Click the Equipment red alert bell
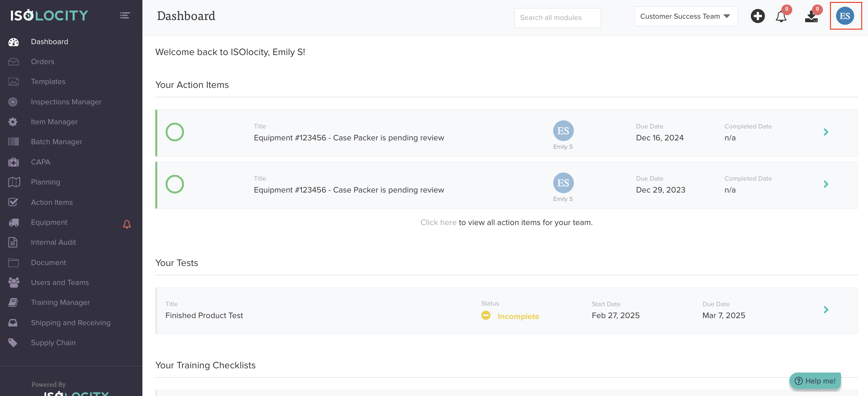The image size is (868, 396). click(x=127, y=224)
